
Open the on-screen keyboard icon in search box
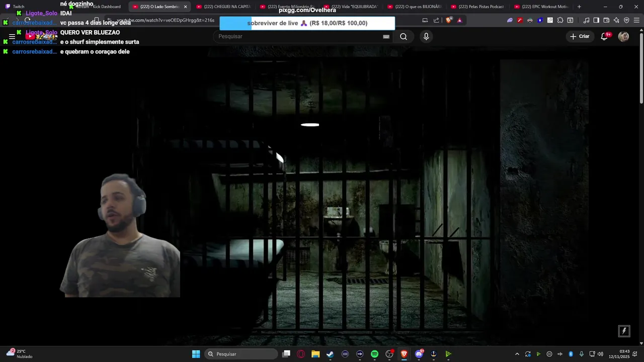386,37
